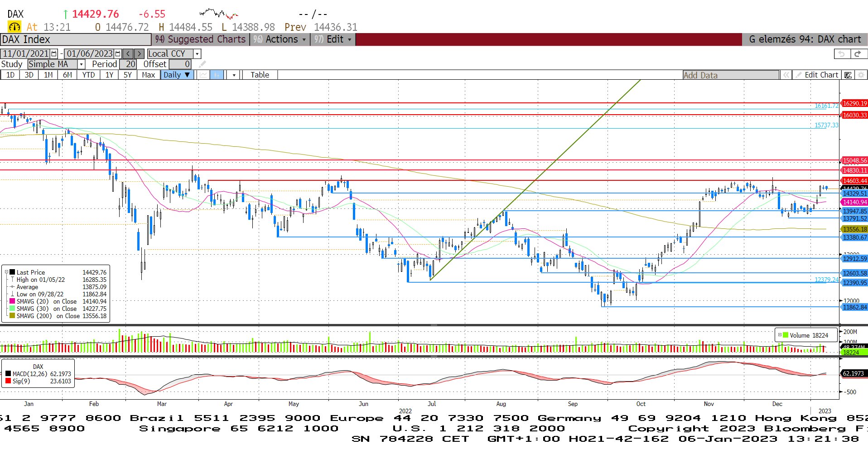Screen dimensions: 868x464
Task: Click the intraday sparkline mini chart
Action: 219,13
